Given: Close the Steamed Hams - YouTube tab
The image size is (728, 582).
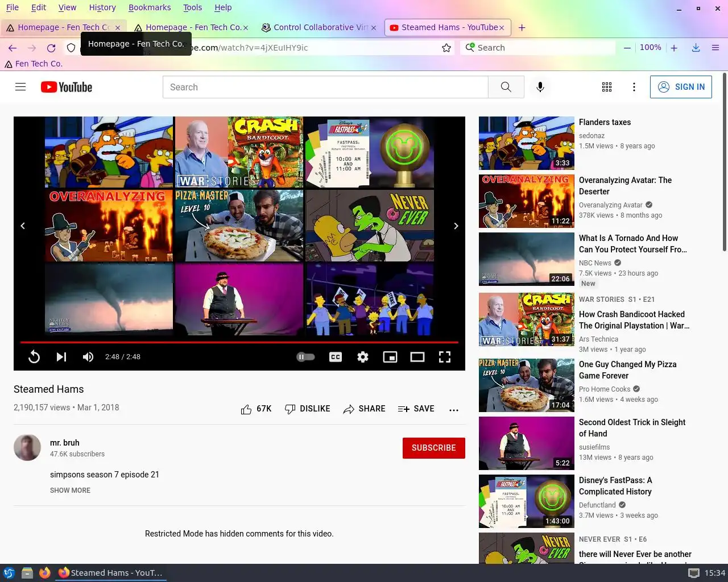Looking at the screenshot, I should [x=502, y=27].
